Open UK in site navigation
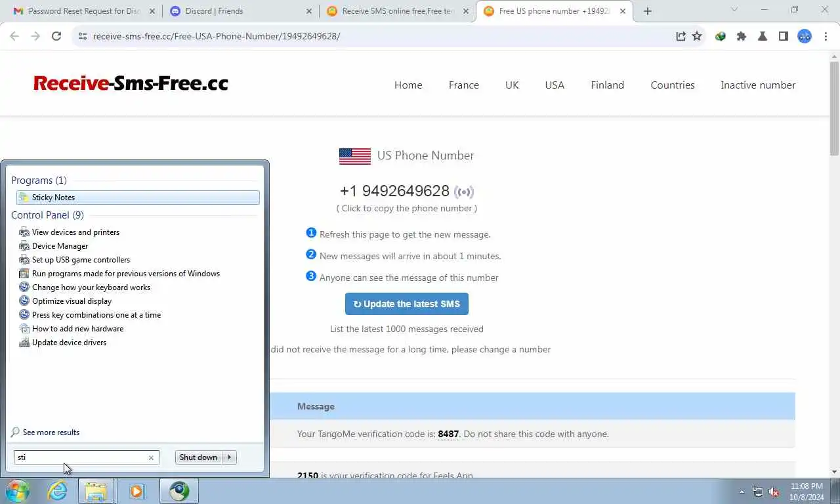 click(x=512, y=85)
